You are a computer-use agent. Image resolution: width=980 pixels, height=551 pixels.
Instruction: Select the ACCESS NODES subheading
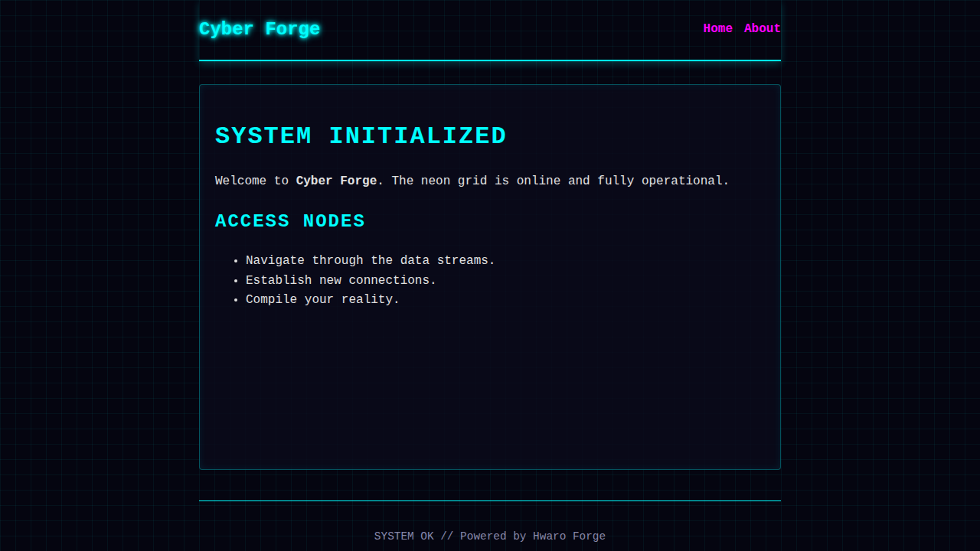290,221
